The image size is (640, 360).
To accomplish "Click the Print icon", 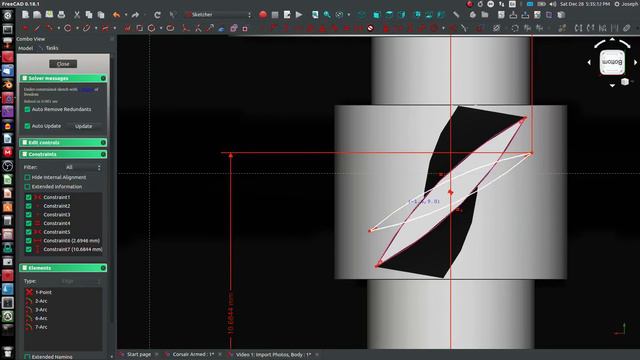I will pos(61,15).
